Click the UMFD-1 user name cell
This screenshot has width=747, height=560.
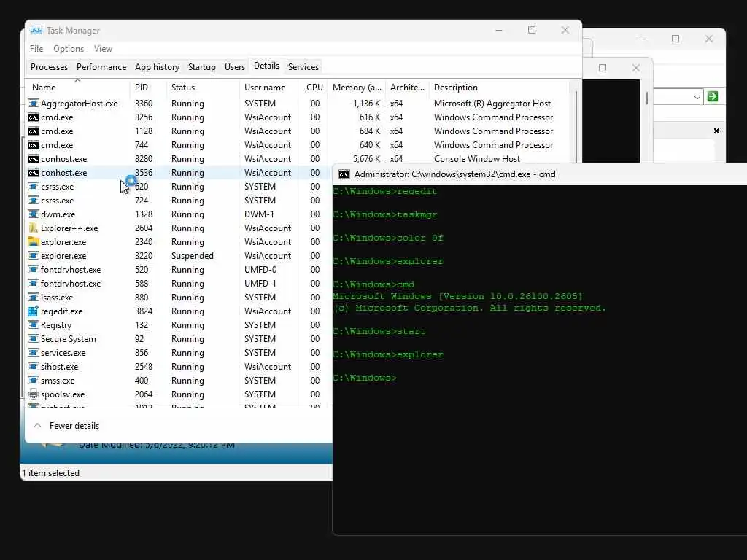(x=260, y=284)
